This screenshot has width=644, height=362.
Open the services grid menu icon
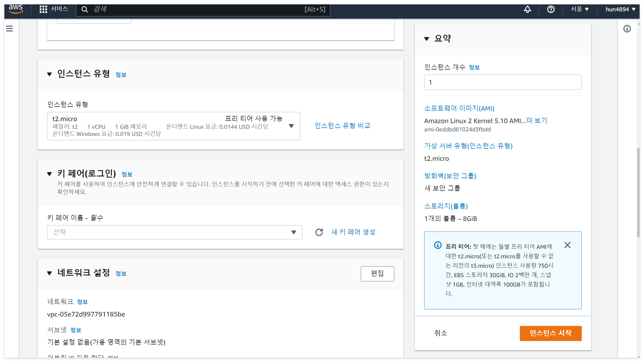point(43,9)
